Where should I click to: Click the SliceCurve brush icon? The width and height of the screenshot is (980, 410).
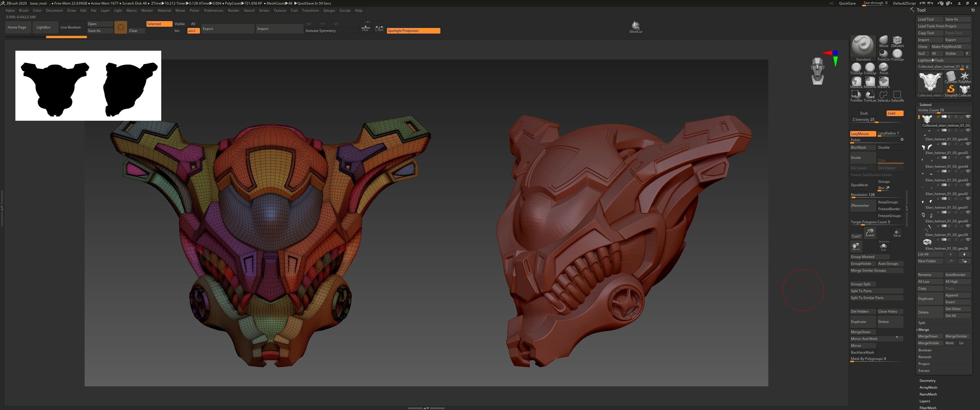635,26
